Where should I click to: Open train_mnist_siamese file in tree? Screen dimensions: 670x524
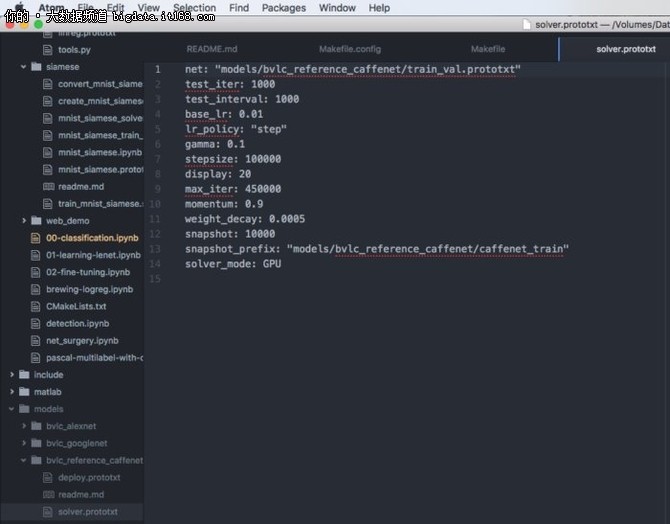click(99, 204)
